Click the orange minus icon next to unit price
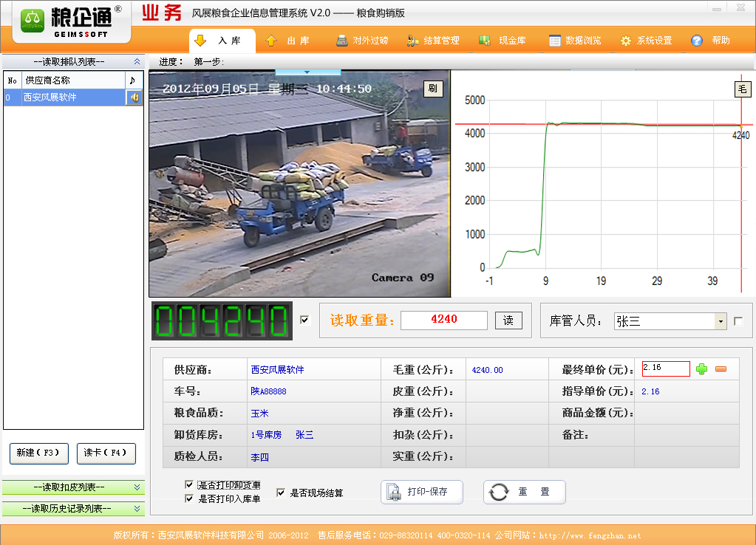The height and width of the screenshot is (545, 756). point(721,369)
